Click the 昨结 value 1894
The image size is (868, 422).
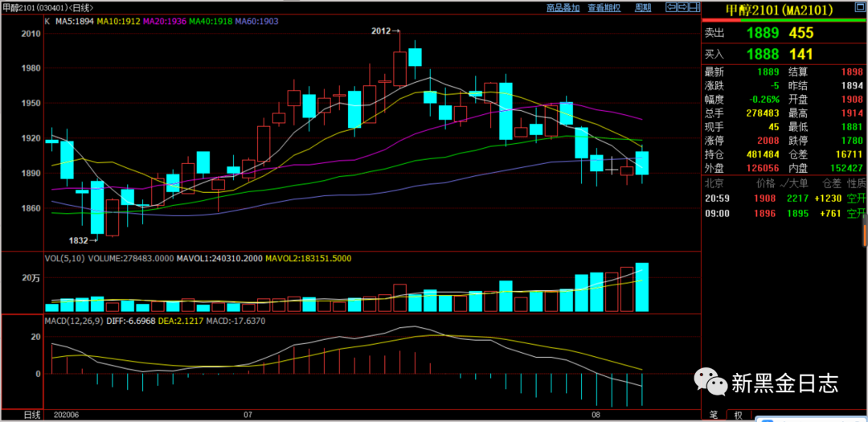[851, 86]
